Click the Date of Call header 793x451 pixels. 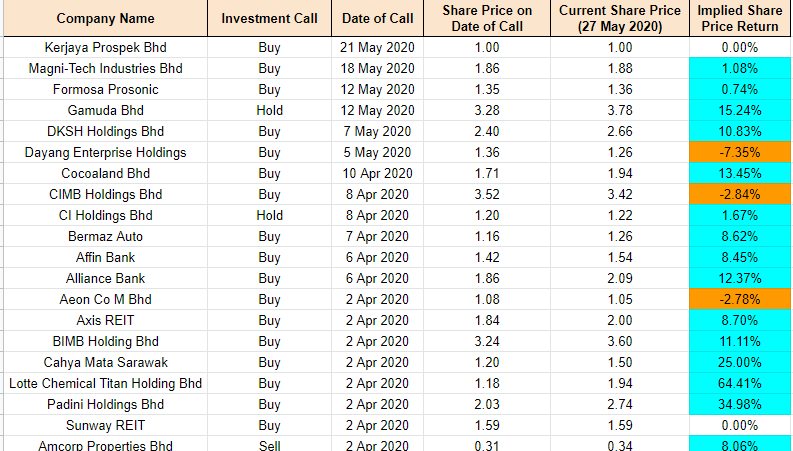[377, 18]
